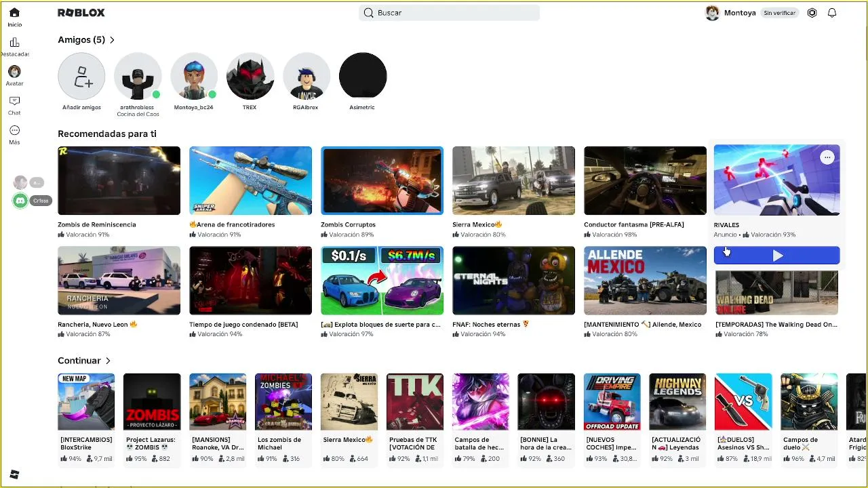
Task: Click the 'Valoración 97%' rating text
Action: coord(351,334)
